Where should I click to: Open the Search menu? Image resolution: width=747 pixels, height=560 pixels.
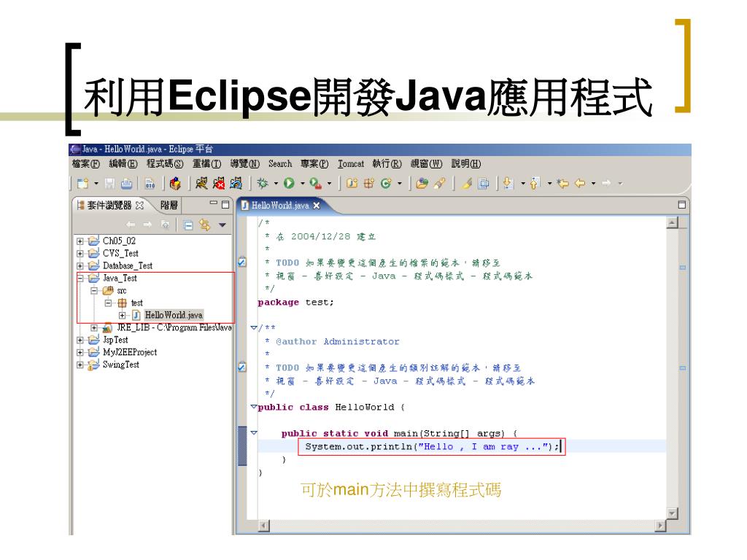(x=280, y=164)
